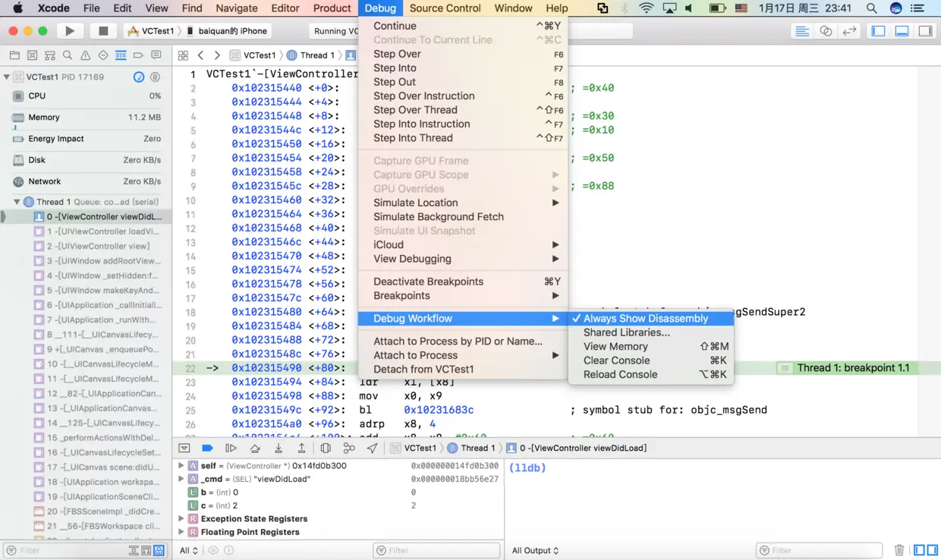Collapse the VCTest1 PID 17169 process
Screen dimensions: 941x560
tap(8, 77)
